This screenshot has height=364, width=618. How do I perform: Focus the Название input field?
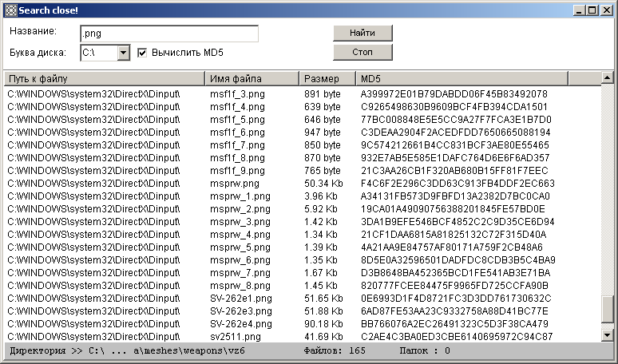tap(169, 34)
